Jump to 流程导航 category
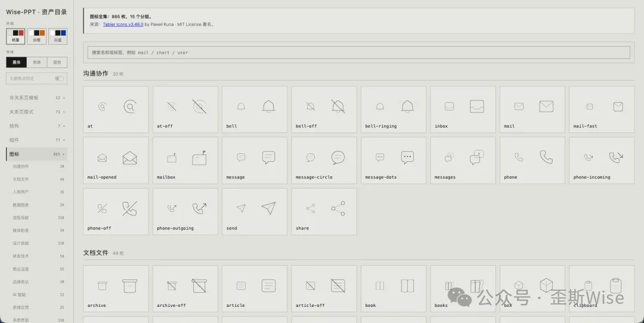 pyautogui.click(x=38, y=218)
